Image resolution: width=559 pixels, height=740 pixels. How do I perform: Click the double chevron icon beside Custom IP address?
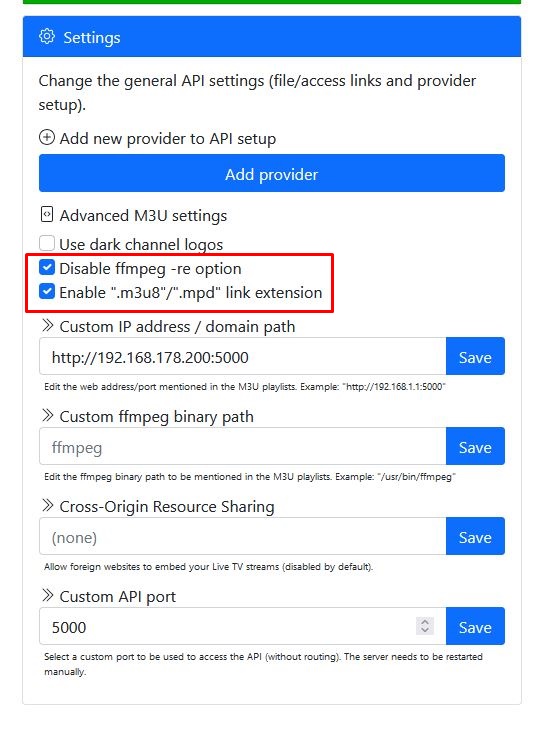(x=47, y=326)
